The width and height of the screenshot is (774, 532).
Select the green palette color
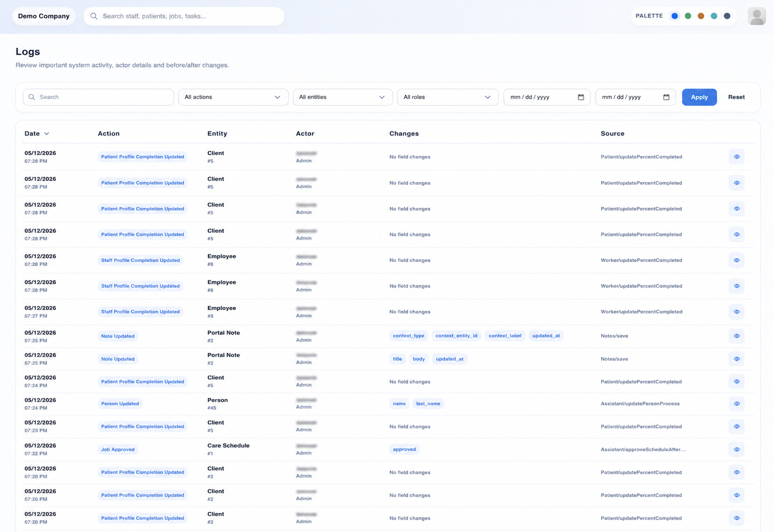(688, 16)
